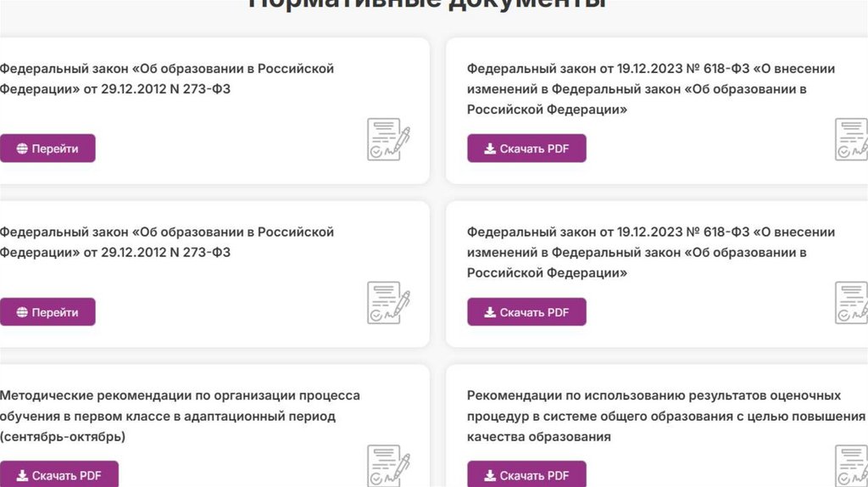Open the second-row 273-ФЗ law title
Viewport: 868px width, 487px height.
(x=166, y=242)
